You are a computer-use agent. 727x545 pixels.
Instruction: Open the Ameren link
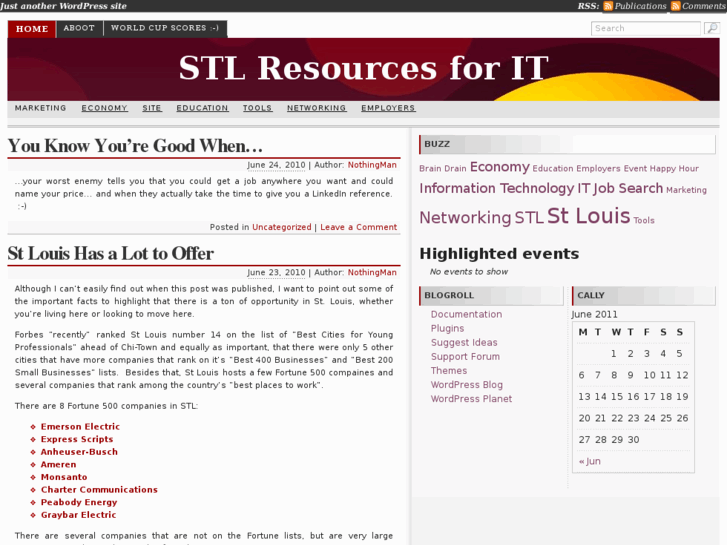pos(58,464)
